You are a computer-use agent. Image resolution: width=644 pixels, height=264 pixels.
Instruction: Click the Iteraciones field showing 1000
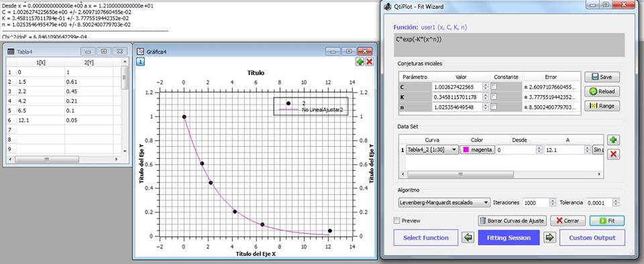point(536,202)
